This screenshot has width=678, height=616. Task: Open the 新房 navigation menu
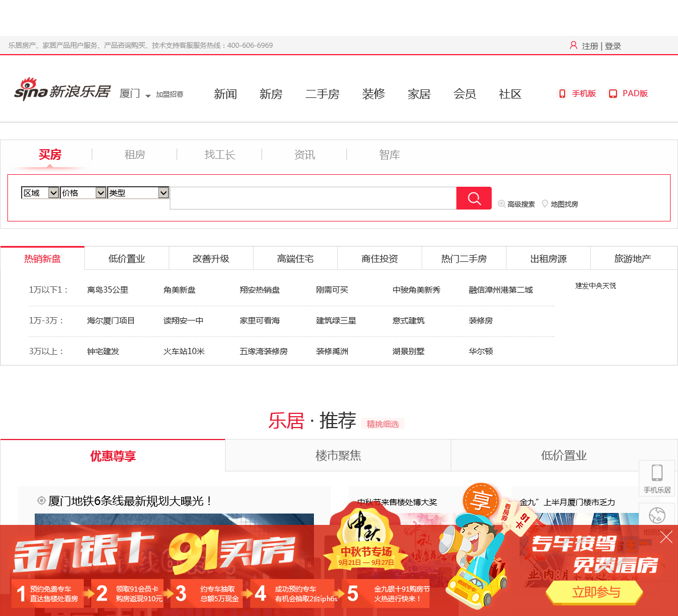[x=271, y=94]
